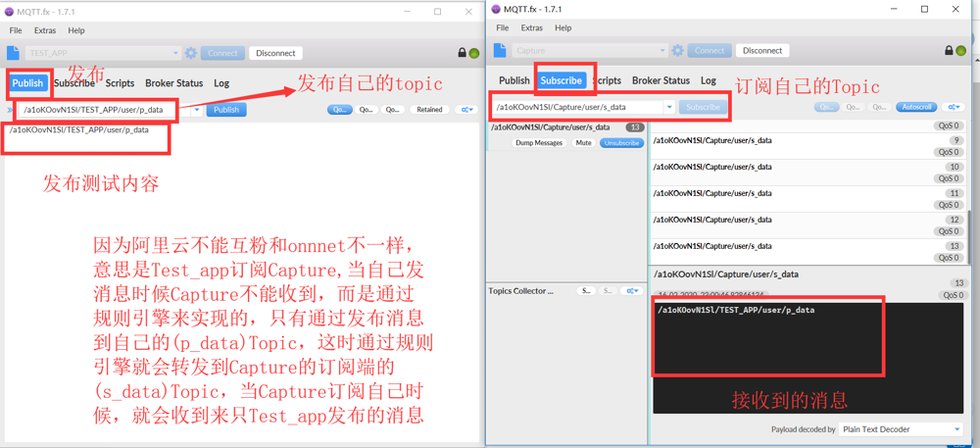This screenshot has height=448, width=980.
Task: Select second QoS toggle in Capture subscribe bar
Action: pyautogui.click(x=853, y=107)
